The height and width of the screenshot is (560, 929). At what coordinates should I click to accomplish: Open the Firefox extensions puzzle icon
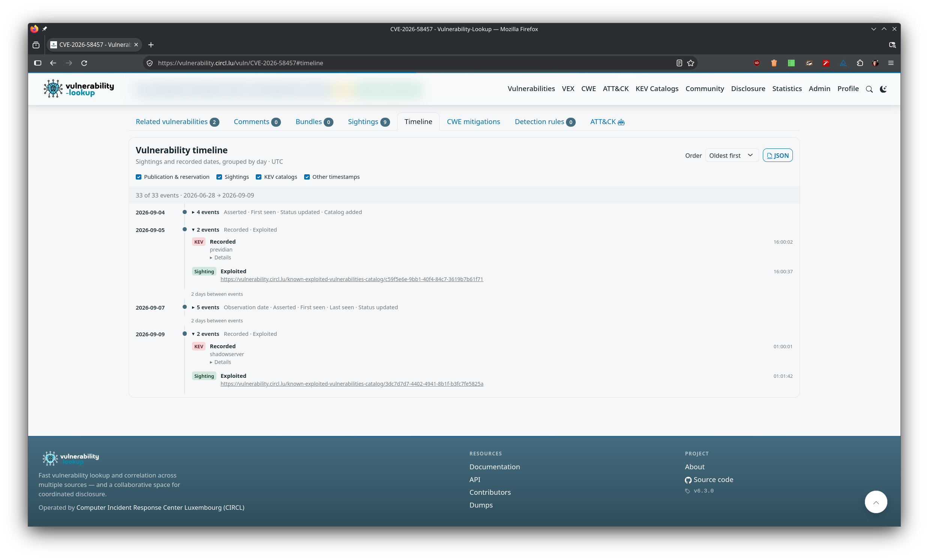tap(860, 63)
